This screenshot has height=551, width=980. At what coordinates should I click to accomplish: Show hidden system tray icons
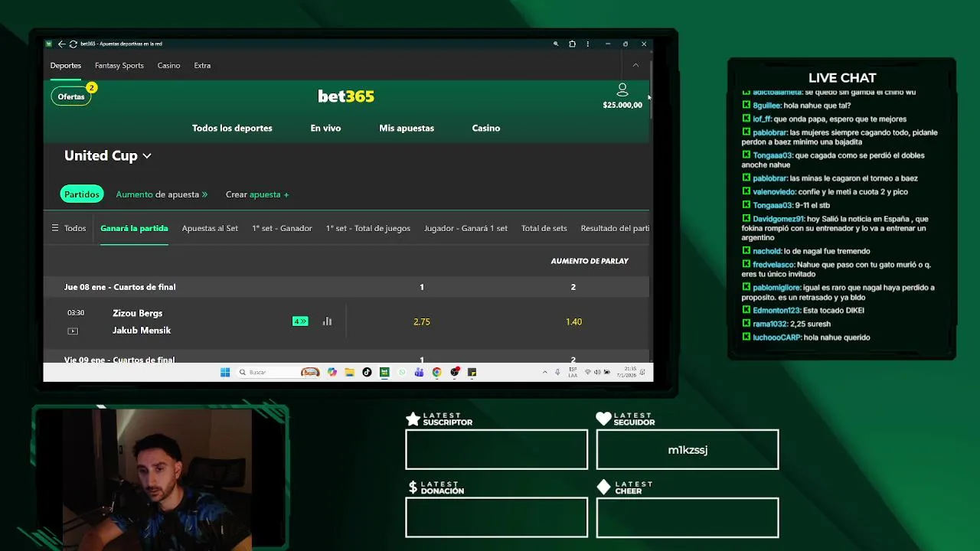click(x=545, y=372)
